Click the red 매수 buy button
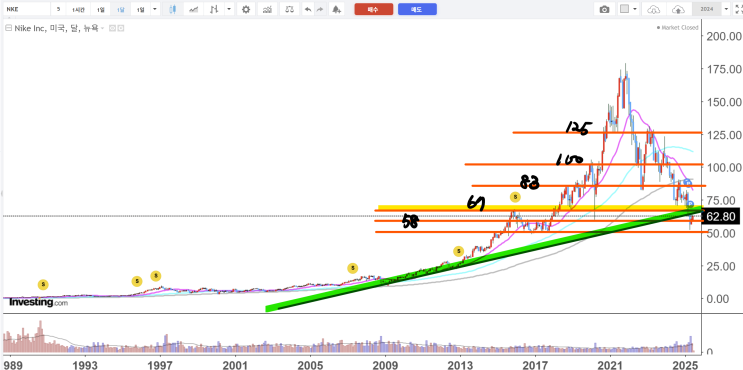 [373, 9]
